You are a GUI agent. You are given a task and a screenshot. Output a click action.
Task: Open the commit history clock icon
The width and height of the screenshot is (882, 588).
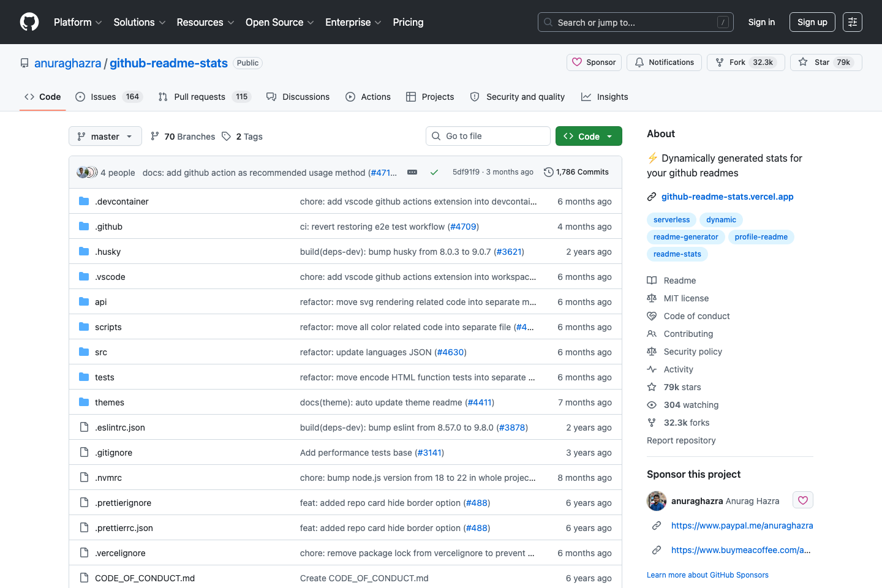(x=548, y=172)
